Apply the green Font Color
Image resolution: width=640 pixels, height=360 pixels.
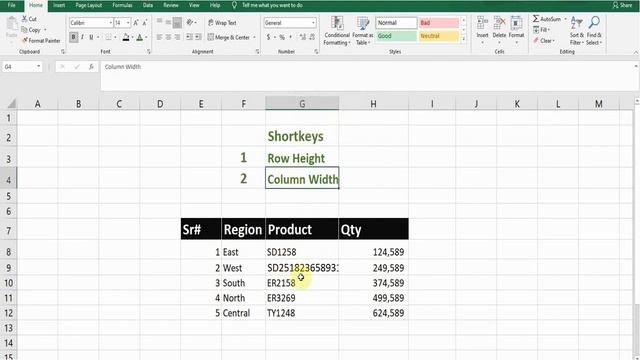pyautogui.click(x=140, y=37)
